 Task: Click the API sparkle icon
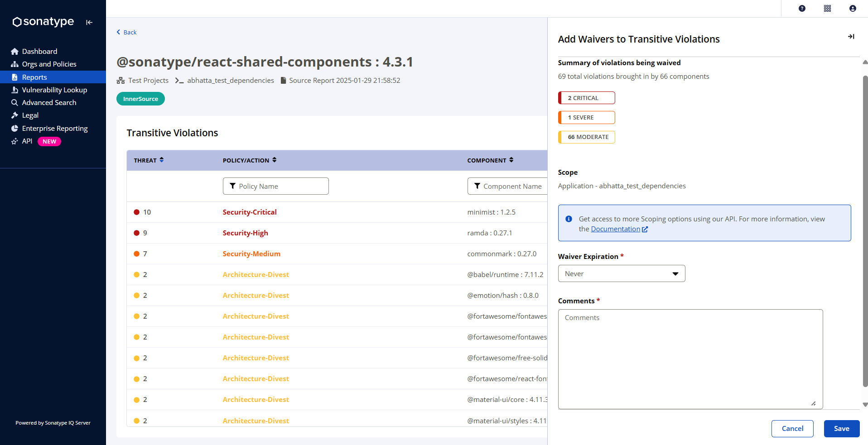(14, 141)
